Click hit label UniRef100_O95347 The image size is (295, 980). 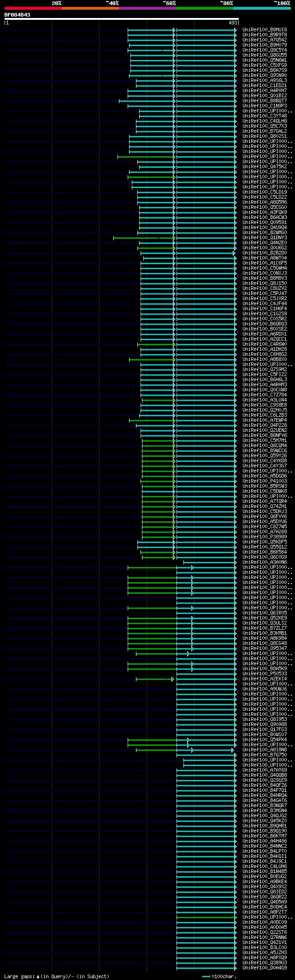point(265,648)
